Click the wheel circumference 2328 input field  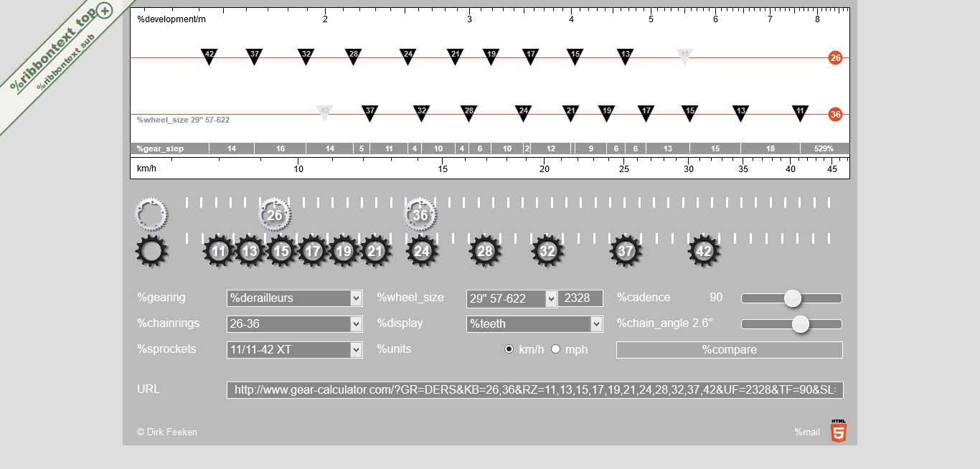[580, 298]
